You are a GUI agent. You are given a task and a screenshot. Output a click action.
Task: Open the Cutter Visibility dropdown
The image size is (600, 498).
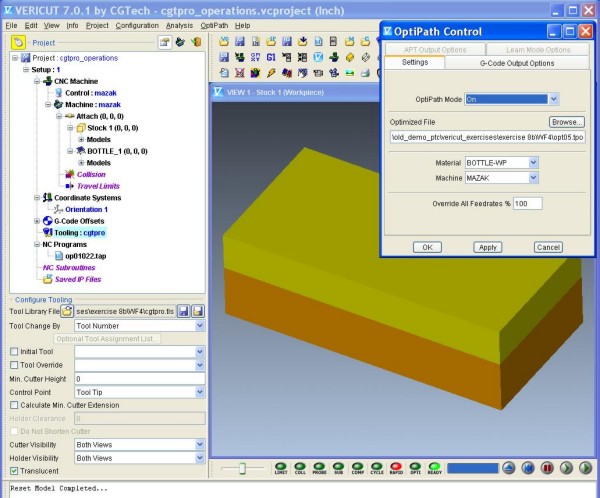199,444
